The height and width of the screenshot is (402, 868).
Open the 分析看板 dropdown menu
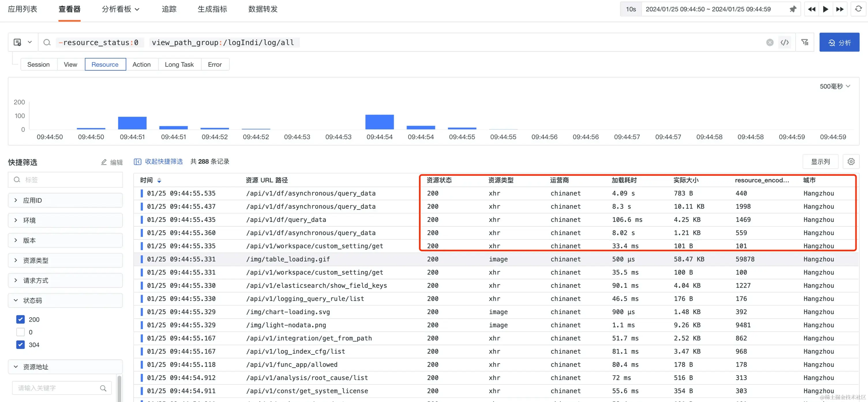pyautogui.click(x=120, y=9)
